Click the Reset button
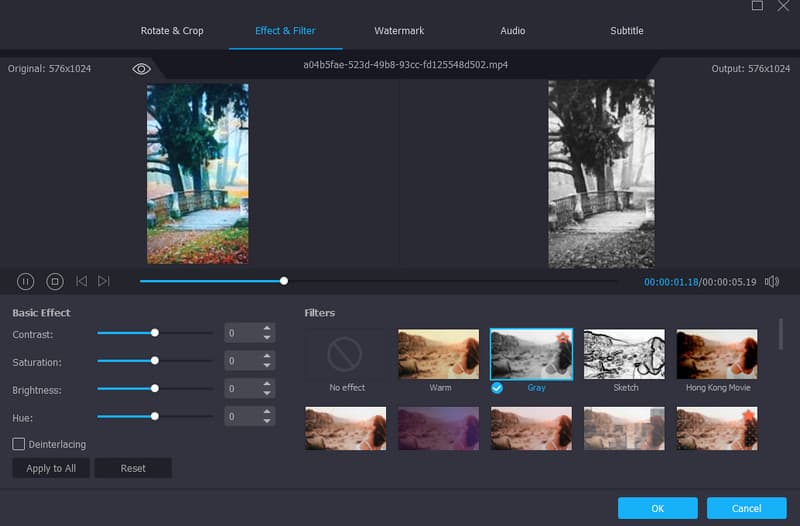The image size is (800, 526). point(133,468)
